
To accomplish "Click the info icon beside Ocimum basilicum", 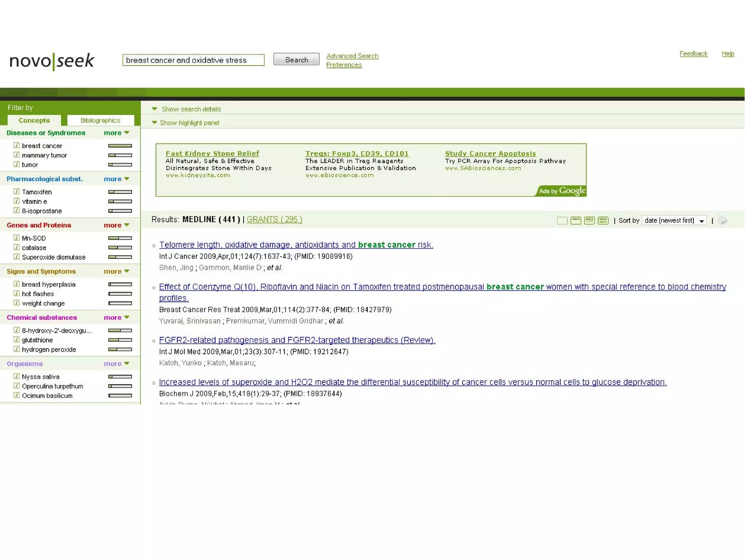I will point(16,395).
